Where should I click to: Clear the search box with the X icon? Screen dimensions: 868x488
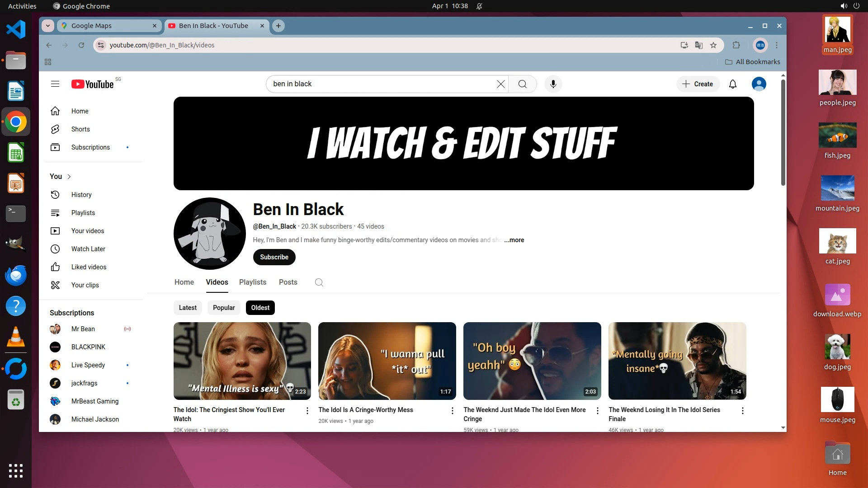(500, 84)
